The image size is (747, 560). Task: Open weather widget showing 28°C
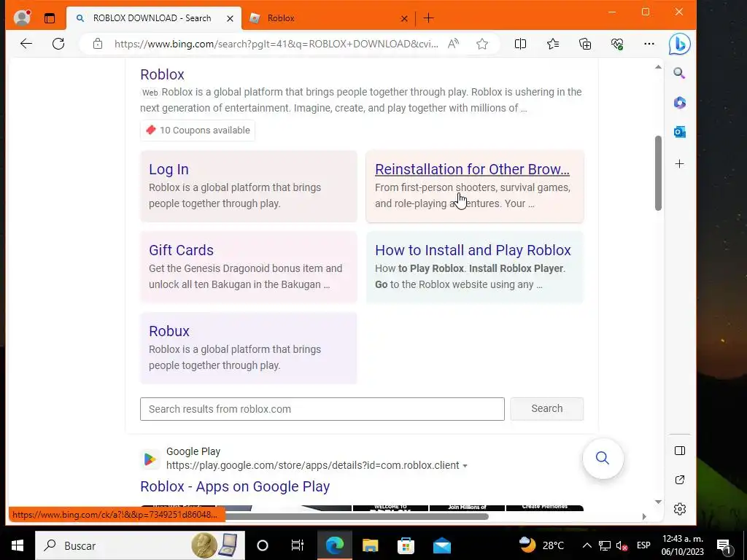point(541,545)
